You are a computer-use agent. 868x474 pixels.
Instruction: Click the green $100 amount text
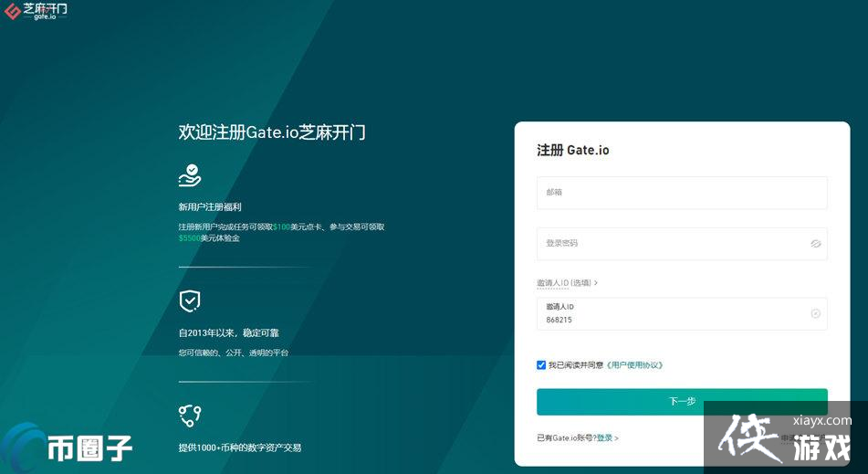pos(281,227)
